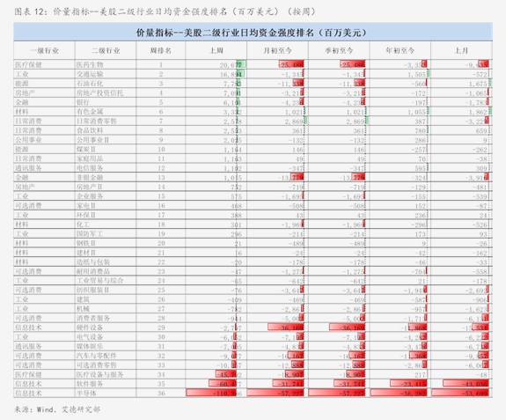Click the 上月 value 1,675 for 石油石化
This screenshot has height=420, width=506.
point(478,84)
